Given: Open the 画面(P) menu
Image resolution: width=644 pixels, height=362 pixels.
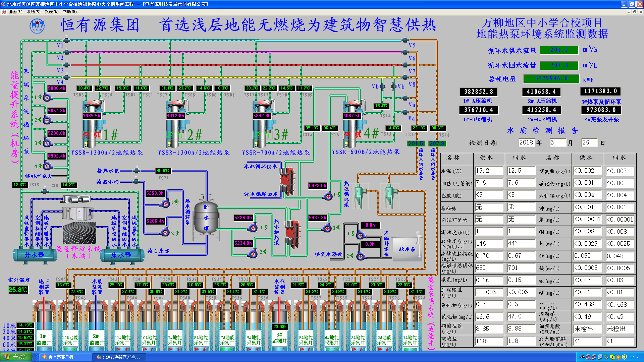Looking at the screenshot, I should click(15, 12).
